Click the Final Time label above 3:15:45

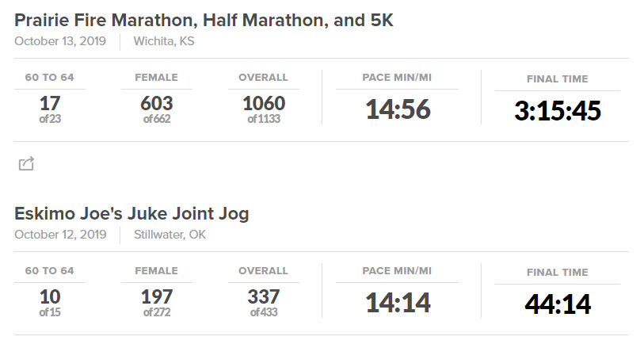[x=558, y=79]
